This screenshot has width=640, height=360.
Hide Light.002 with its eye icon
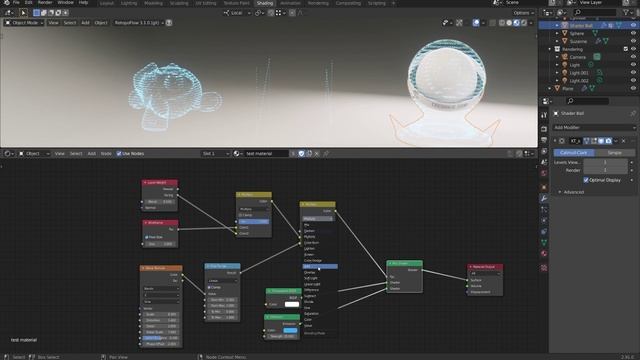(633, 81)
